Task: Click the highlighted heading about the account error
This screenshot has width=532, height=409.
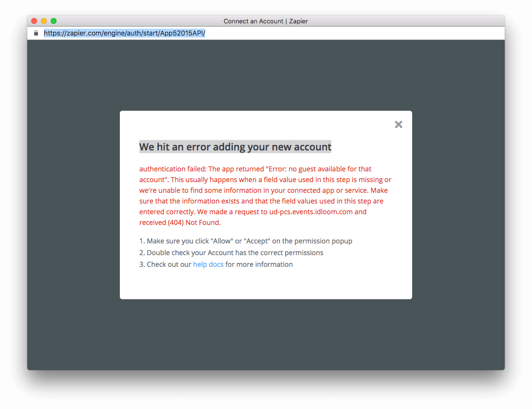Action: 235,147
